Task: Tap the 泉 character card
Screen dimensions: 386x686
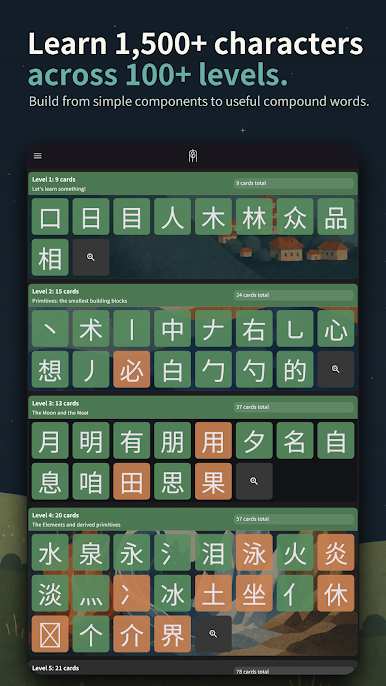Action: point(91,553)
